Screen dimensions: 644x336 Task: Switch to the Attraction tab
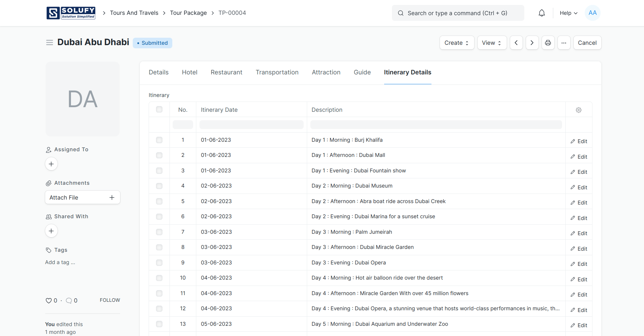pos(326,72)
